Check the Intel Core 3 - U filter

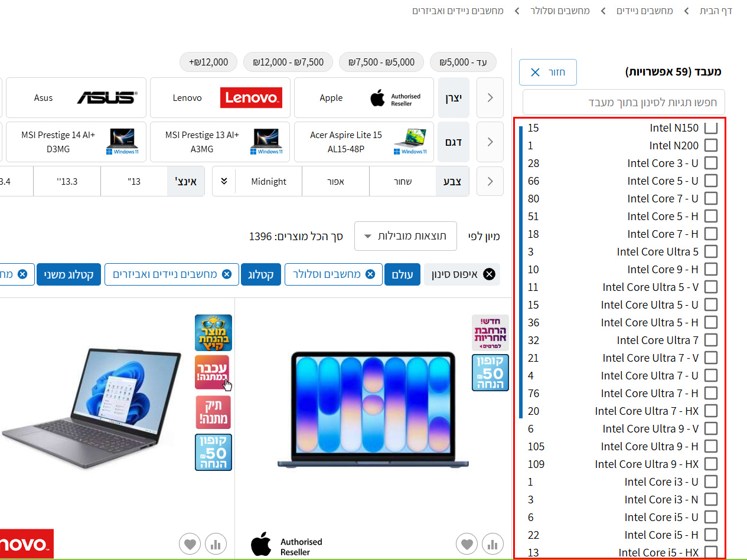[x=711, y=163]
